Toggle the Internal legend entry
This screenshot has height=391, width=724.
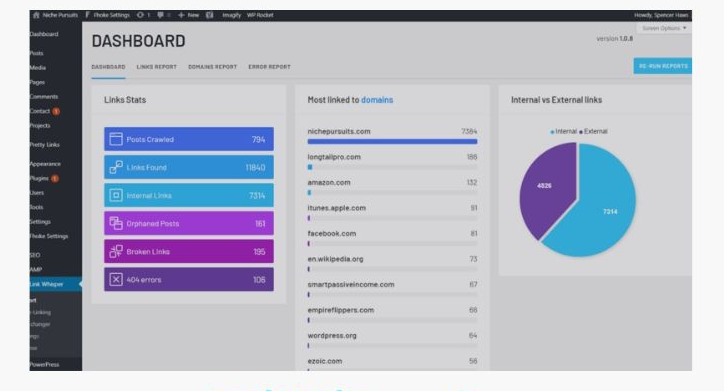click(564, 132)
